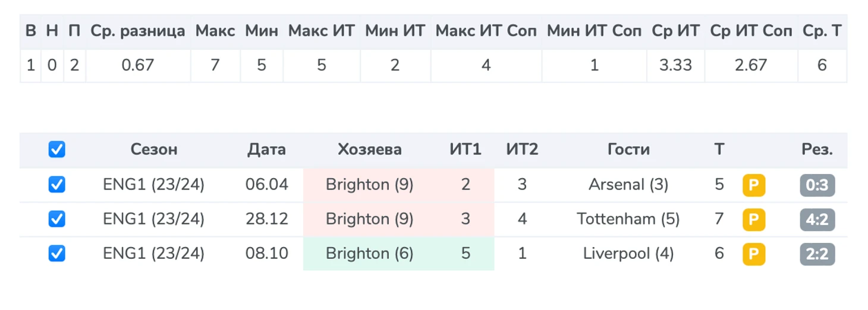Uncheck the 06.04 Brighton vs Arsenal match
This screenshot has height=310, width=868.
click(x=56, y=185)
